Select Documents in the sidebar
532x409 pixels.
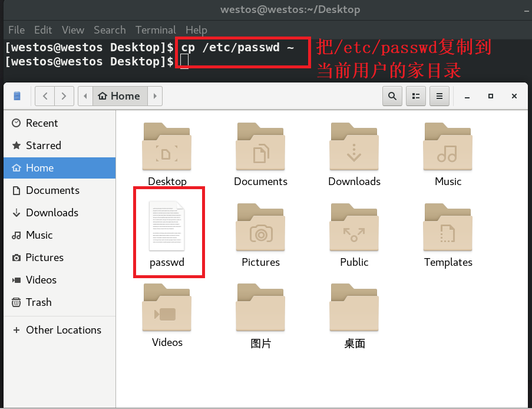[x=60, y=190]
